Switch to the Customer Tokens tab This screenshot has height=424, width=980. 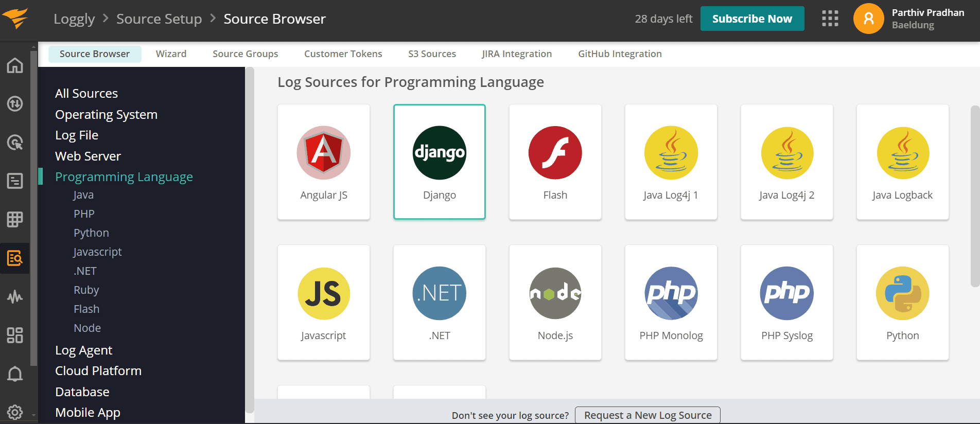click(x=343, y=54)
